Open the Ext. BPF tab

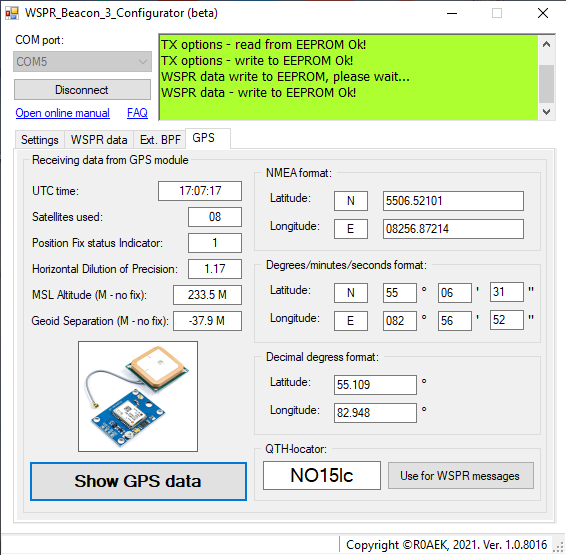point(160,140)
